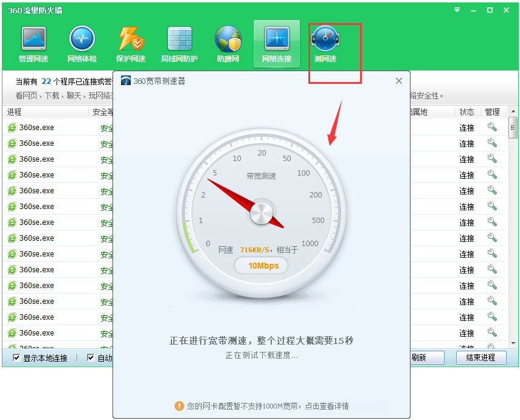Image resolution: width=520 pixels, height=420 pixels.
Task: Open the 1000M宽带 network card details link
Action: pos(327,406)
